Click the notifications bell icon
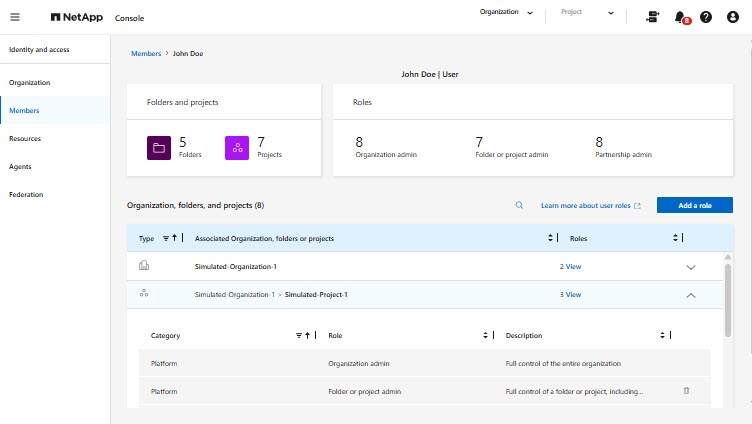752x424 pixels. [681, 17]
